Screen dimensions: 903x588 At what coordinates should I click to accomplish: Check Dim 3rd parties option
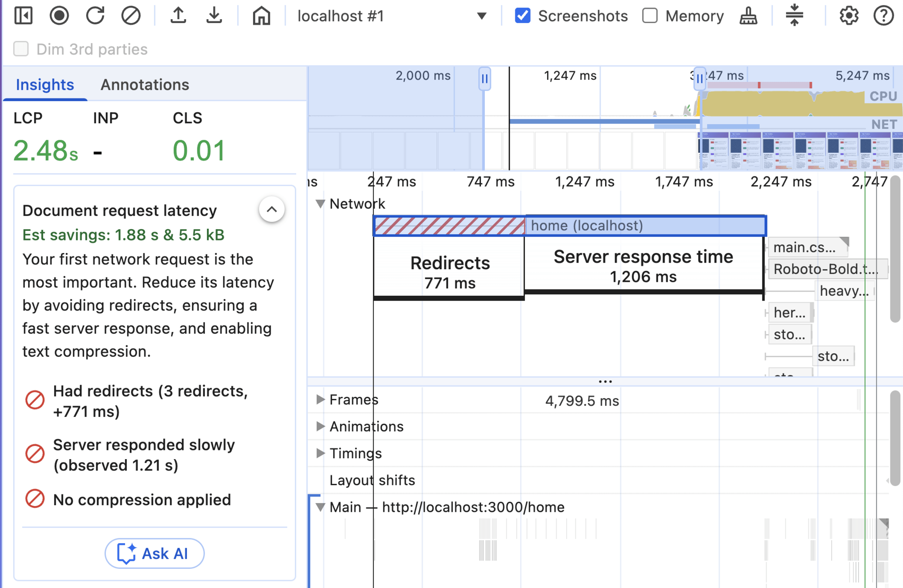pos(21,49)
